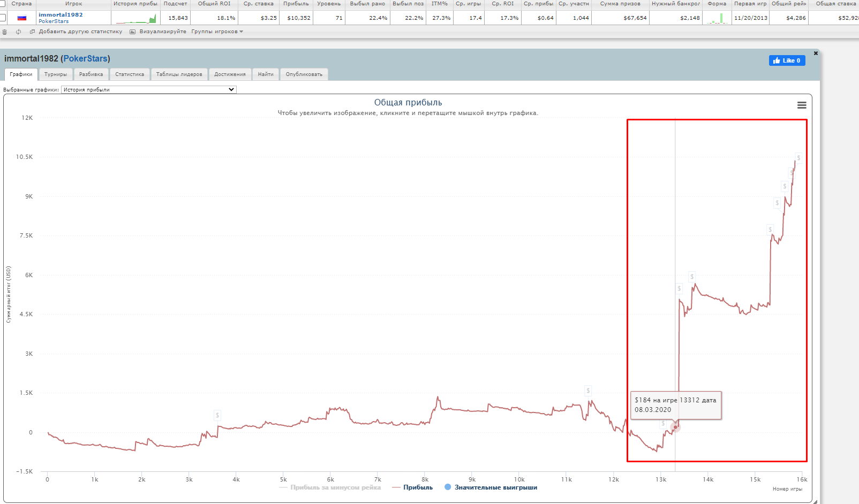The width and height of the screenshot is (859, 504).
Task: Open the Статистика tab
Action: (x=130, y=74)
